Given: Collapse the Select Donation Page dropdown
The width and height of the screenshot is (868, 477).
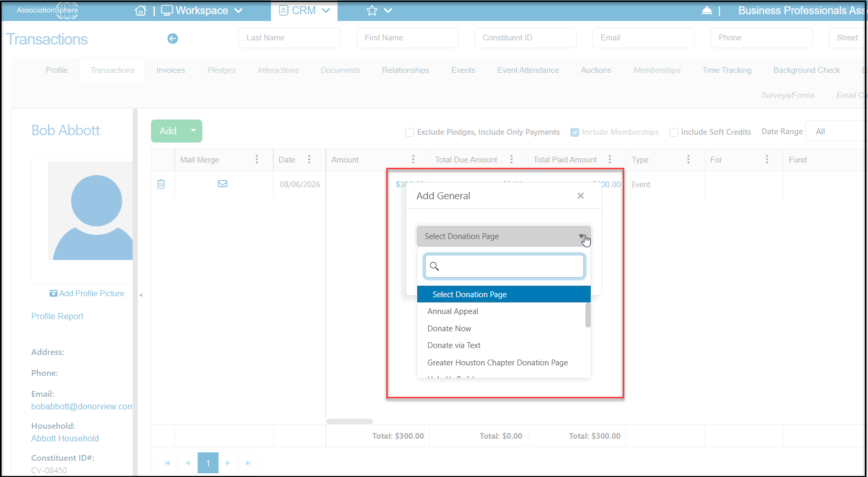Looking at the screenshot, I should (504, 236).
